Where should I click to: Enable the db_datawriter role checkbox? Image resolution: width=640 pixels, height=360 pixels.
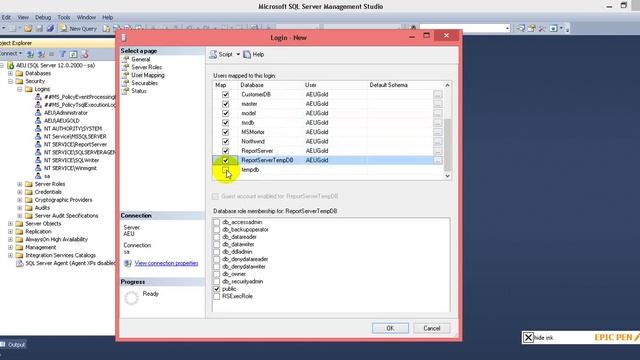[x=216, y=244]
